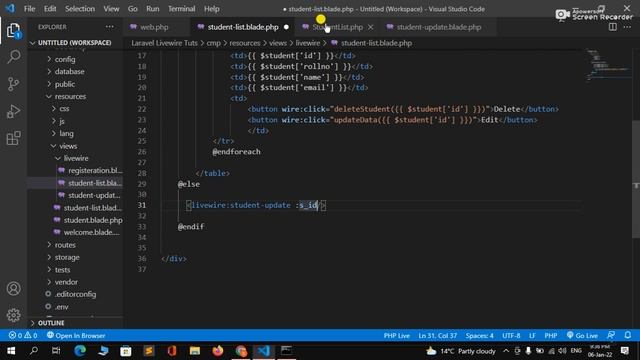Open the Help menu
The height and width of the screenshot is (360, 640).
tap(211, 9)
